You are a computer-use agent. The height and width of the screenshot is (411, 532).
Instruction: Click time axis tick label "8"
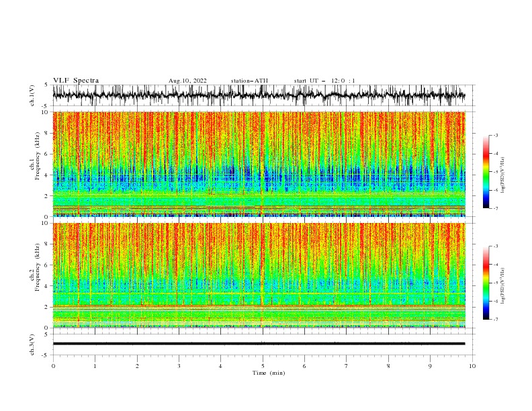(x=388, y=366)
